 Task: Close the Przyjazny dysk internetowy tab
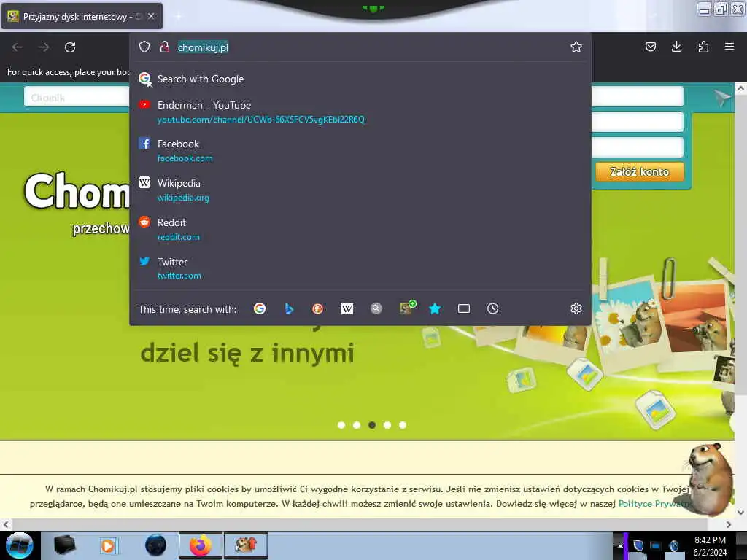[x=151, y=16]
